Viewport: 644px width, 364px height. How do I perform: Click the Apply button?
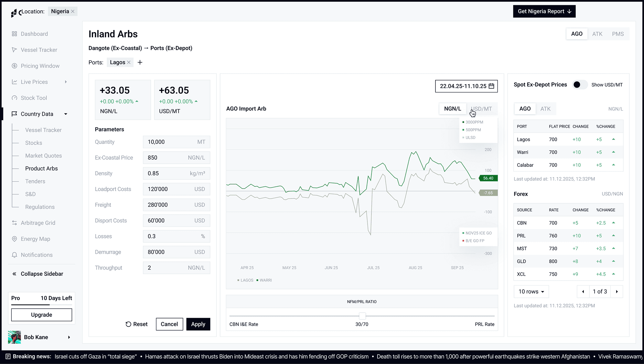point(198,324)
